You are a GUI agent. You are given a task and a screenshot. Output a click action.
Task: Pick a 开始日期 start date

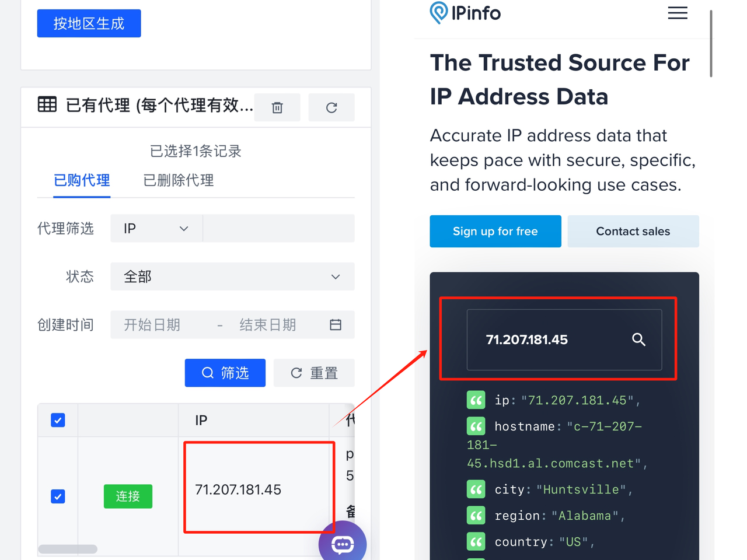[152, 325]
